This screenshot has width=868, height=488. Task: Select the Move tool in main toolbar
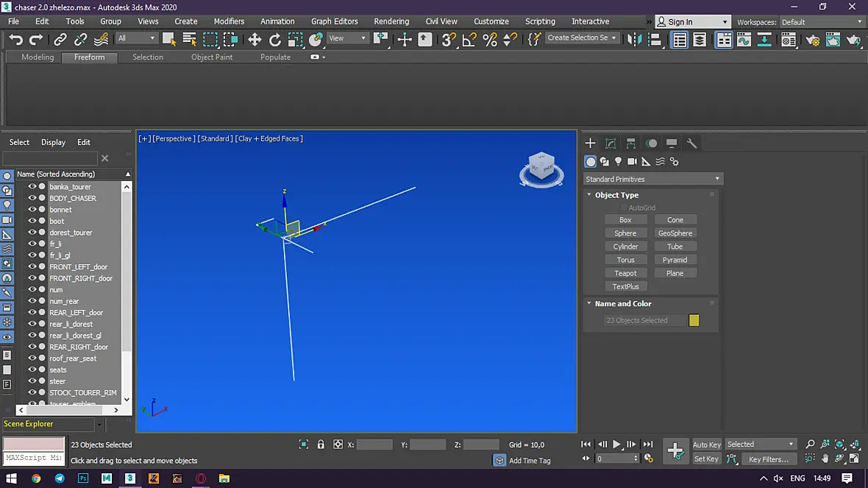pyautogui.click(x=255, y=39)
